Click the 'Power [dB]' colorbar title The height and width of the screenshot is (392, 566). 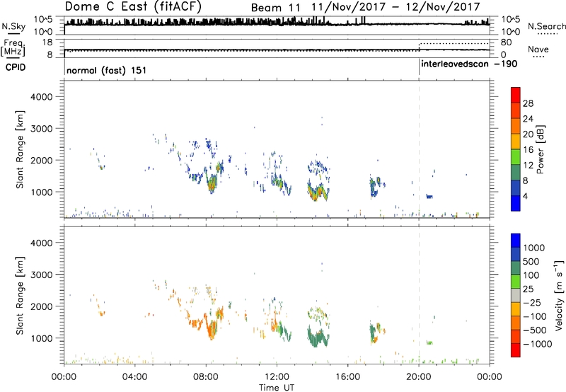click(x=541, y=149)
